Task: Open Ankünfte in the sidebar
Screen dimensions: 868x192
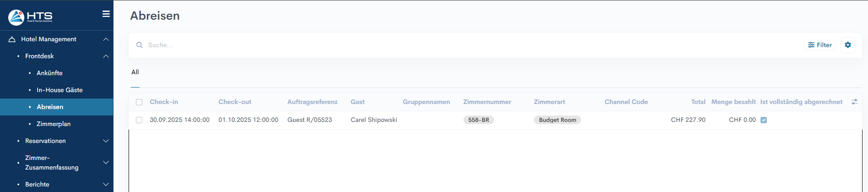Action: pyautogui.click(x=49, y=73)
